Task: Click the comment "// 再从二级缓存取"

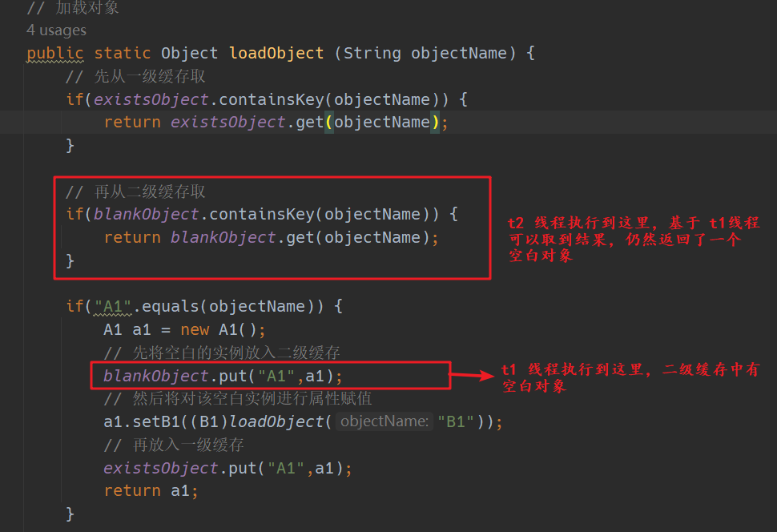Action: pyautogui.click(x=135, y=191)
